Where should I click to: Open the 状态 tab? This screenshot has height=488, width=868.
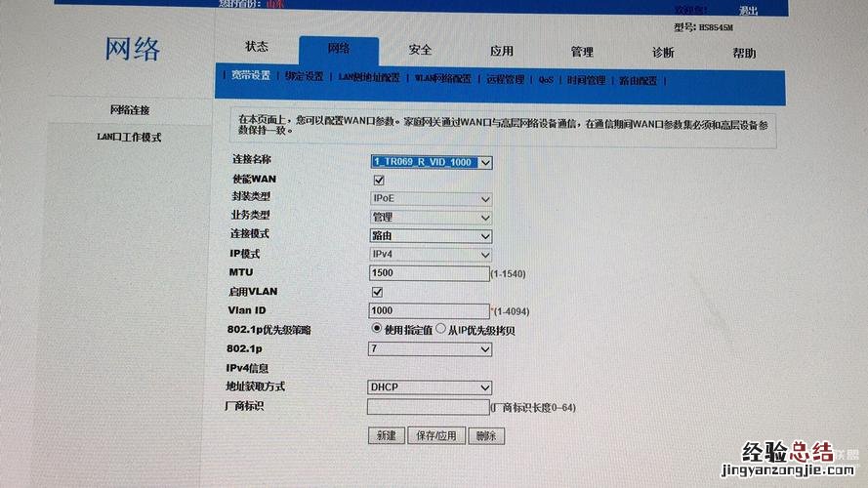[x=257, y=47]
